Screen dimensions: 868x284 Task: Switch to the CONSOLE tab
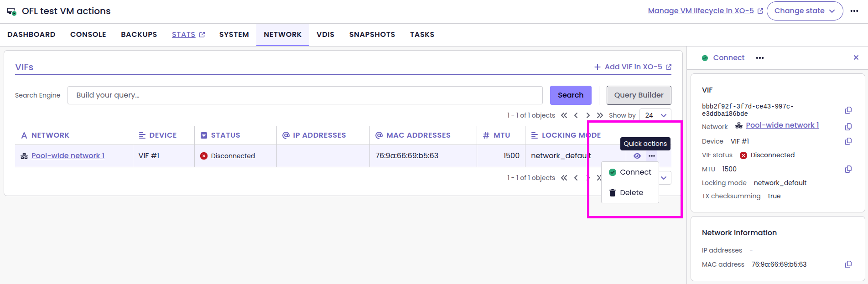(x=88, y=35)
